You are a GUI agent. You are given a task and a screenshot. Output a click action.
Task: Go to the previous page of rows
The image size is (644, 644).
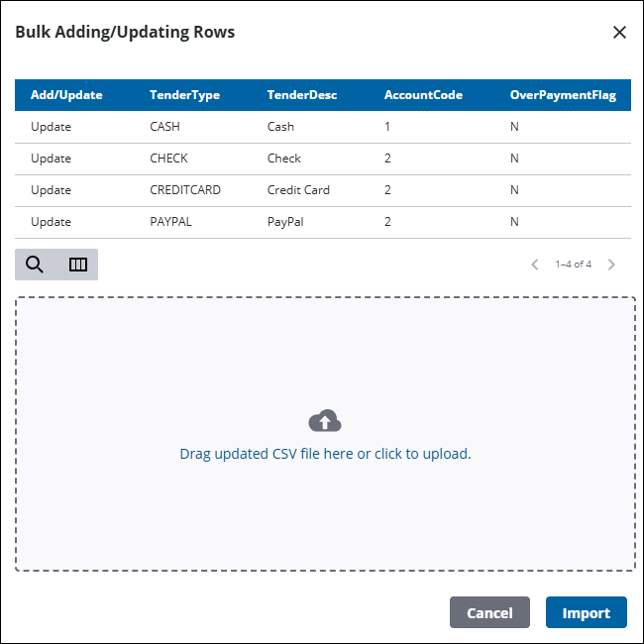535,265
